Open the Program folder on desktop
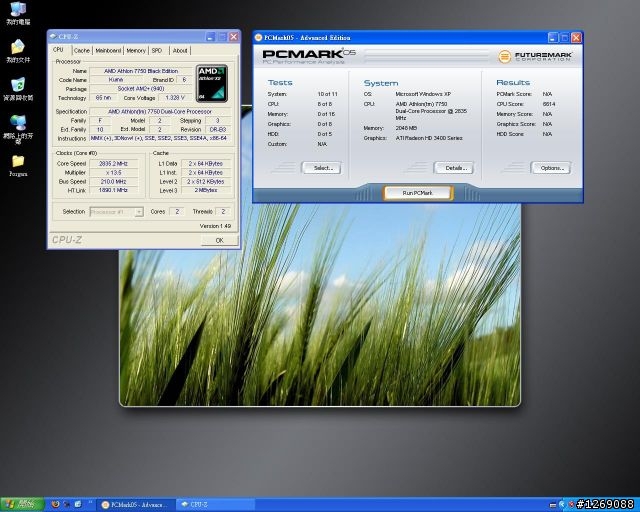The width and height of the screenshot is (640, 512). pyautogui.click(x=18, y=165)
